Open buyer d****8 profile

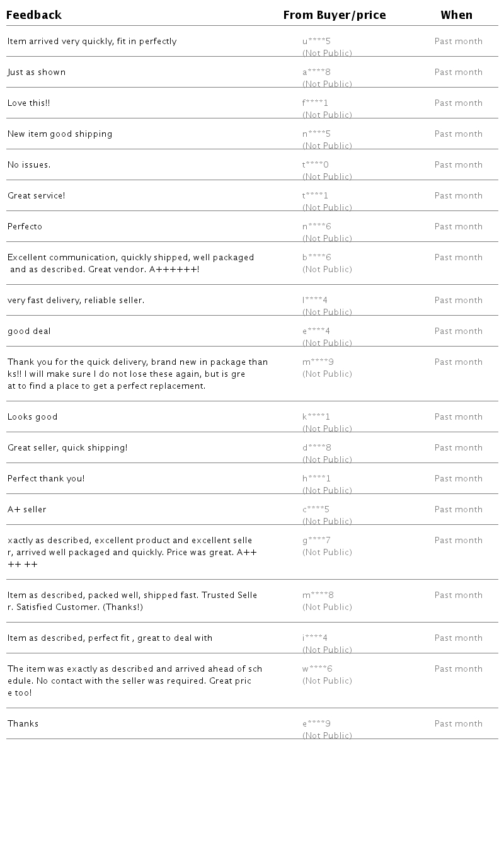pos(316,448)
